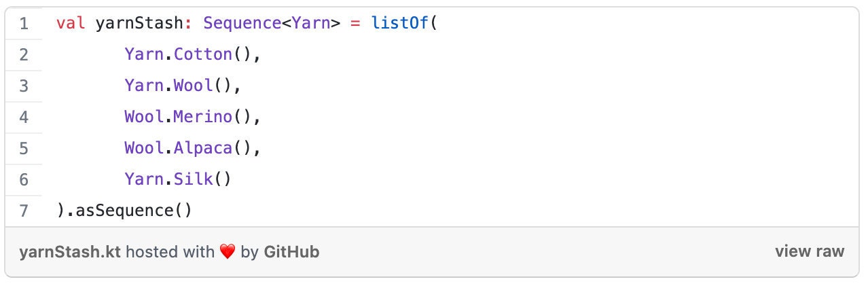This screenshot has height=288, width=868.
Task: Select line number 3
Action: click(24, 86)
